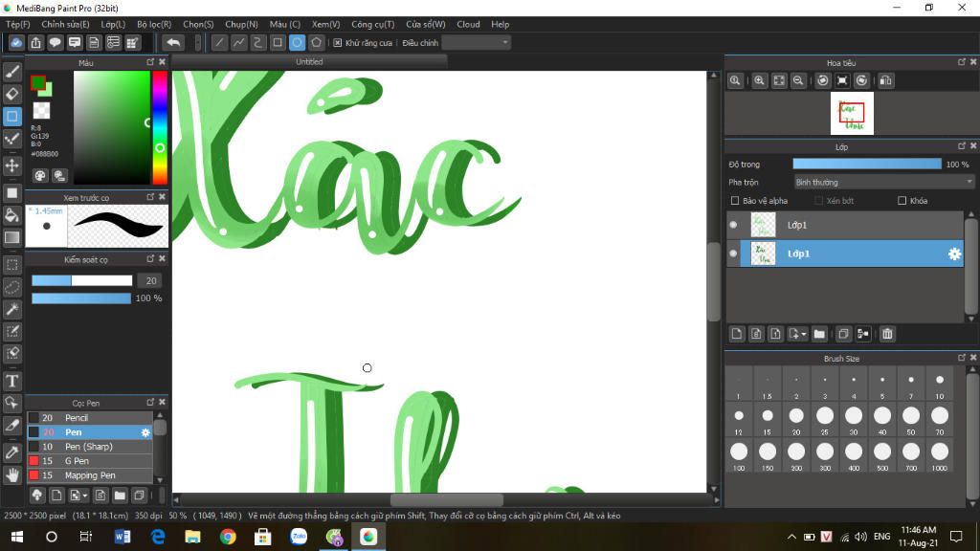This screenshot has height=551, width=980.
Task: Switch to the Untitled canvas tab
Action: (x=309, y=62)
